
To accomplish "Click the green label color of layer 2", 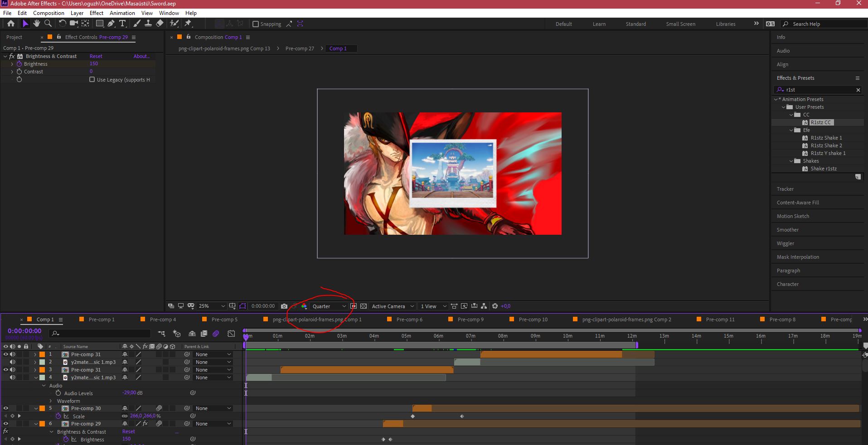I will (42, 362).
